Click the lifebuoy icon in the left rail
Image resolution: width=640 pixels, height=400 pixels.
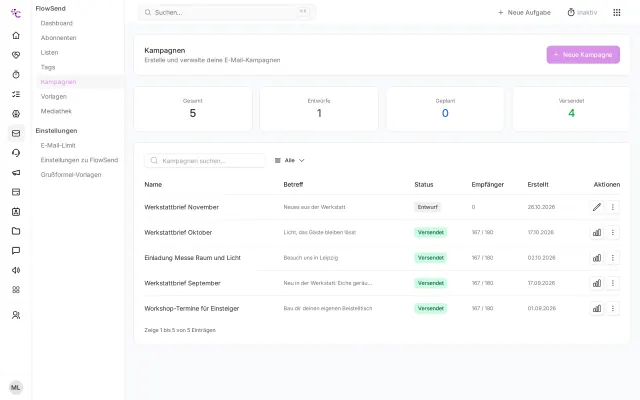click(x=16, y=114)
